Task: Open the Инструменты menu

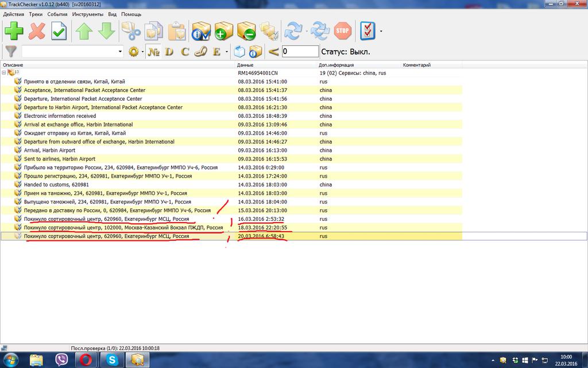Action: (88, 14)
